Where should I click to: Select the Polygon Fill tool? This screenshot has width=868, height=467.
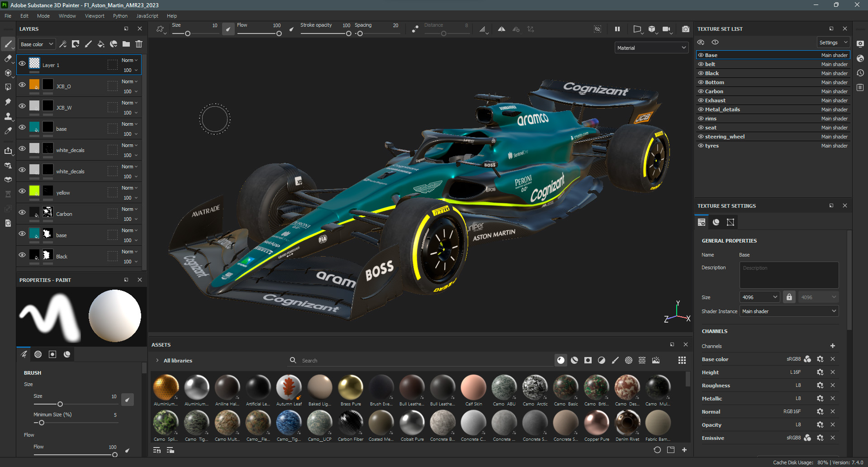[x=8, y=87]
